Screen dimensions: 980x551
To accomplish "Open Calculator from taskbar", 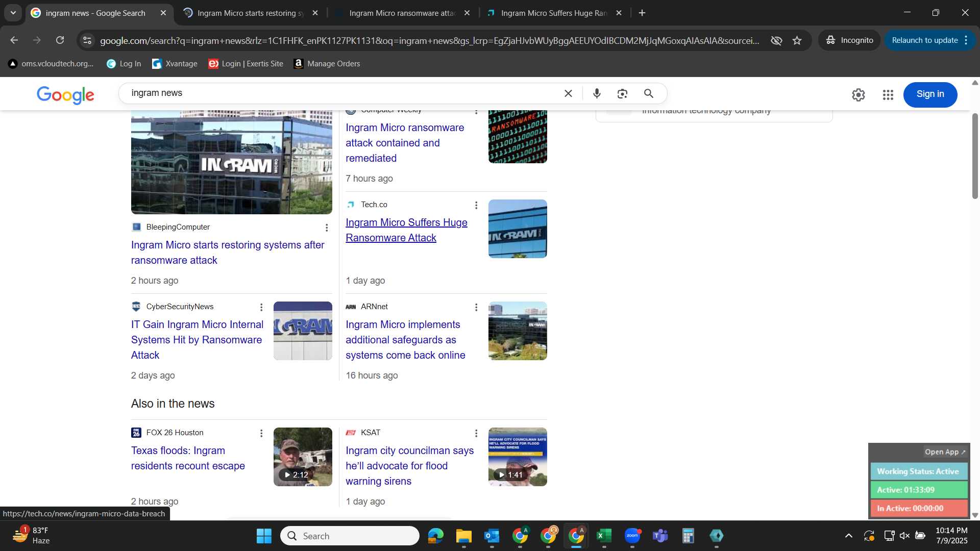I will [689, 536].
